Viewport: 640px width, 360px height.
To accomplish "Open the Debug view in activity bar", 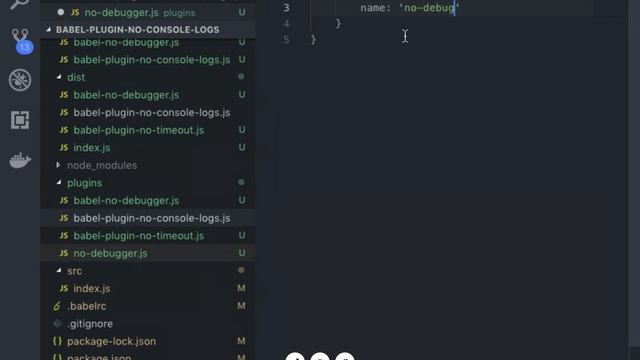I will (20, 80).
